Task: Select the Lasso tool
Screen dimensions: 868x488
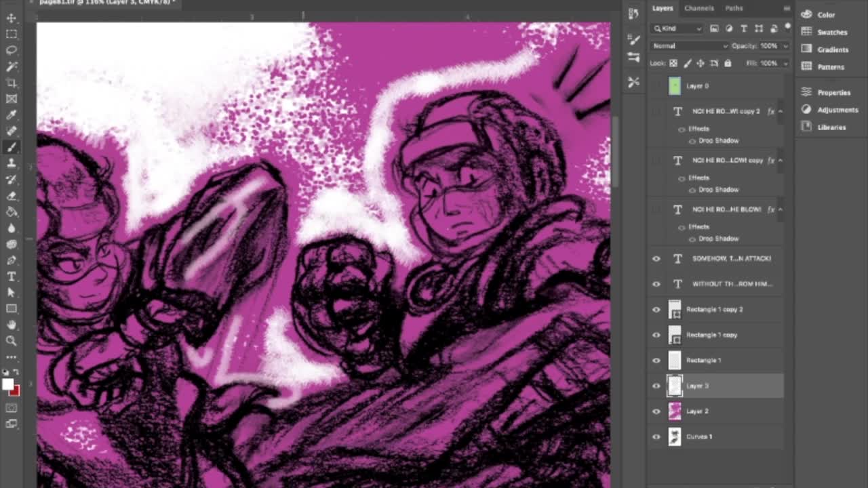Action: [x=12, y=50]
